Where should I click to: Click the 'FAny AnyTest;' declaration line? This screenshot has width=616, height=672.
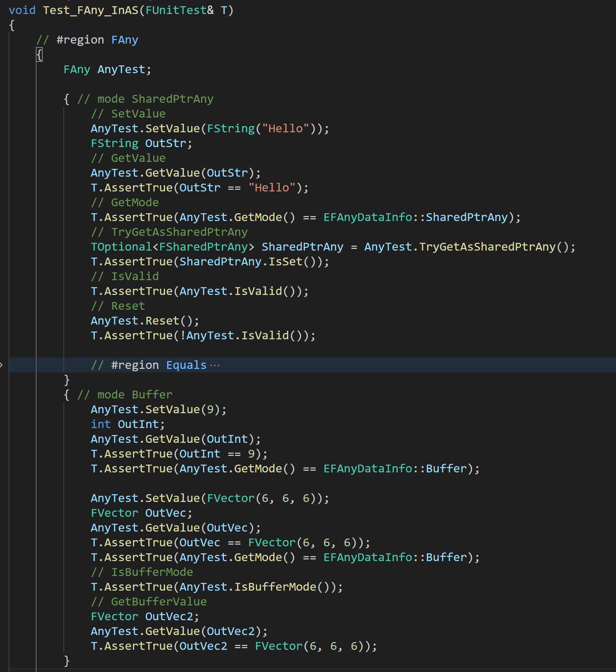click(x=107, y=69)
